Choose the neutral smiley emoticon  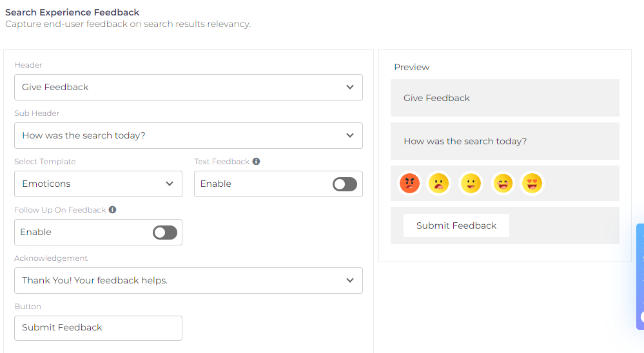[x=471, y=184]
